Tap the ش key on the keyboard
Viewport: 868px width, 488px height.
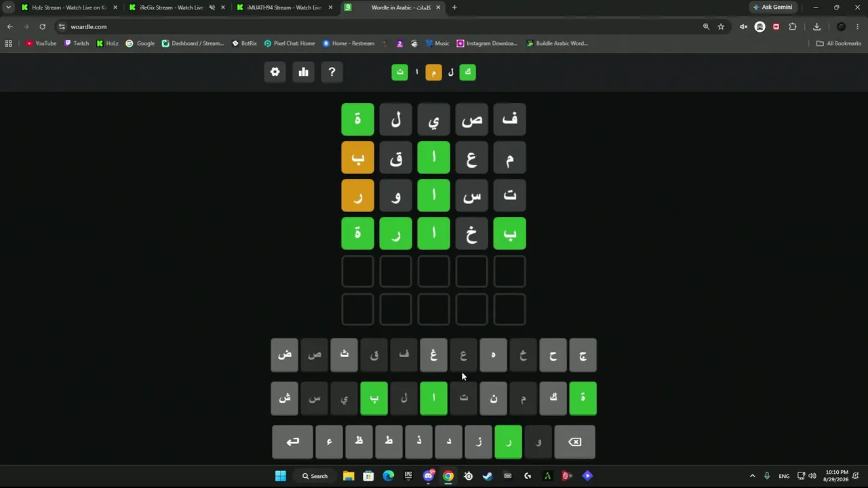pyautogui.click(x=284, y=399)
